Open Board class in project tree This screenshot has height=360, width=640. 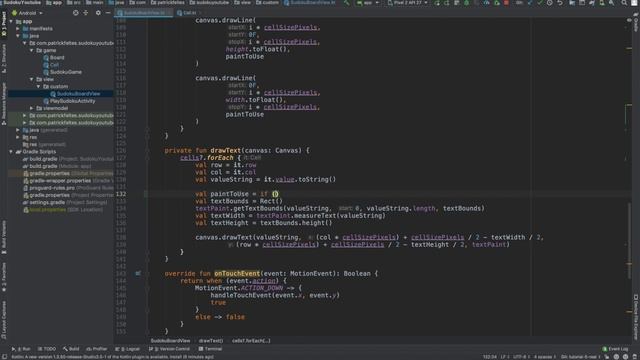[x=57, y=58]
